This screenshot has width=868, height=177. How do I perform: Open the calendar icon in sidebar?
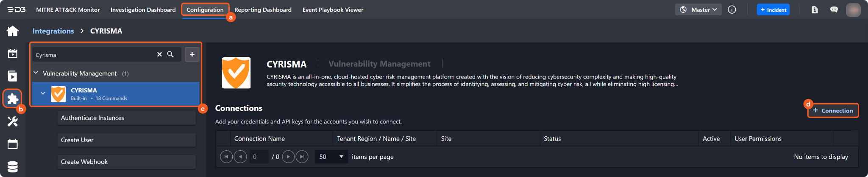pos(13,144)
